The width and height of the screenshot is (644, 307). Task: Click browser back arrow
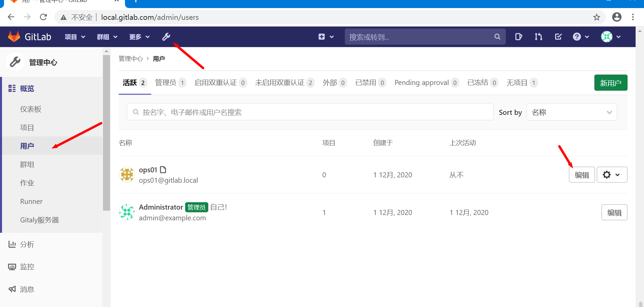point(11,17)
